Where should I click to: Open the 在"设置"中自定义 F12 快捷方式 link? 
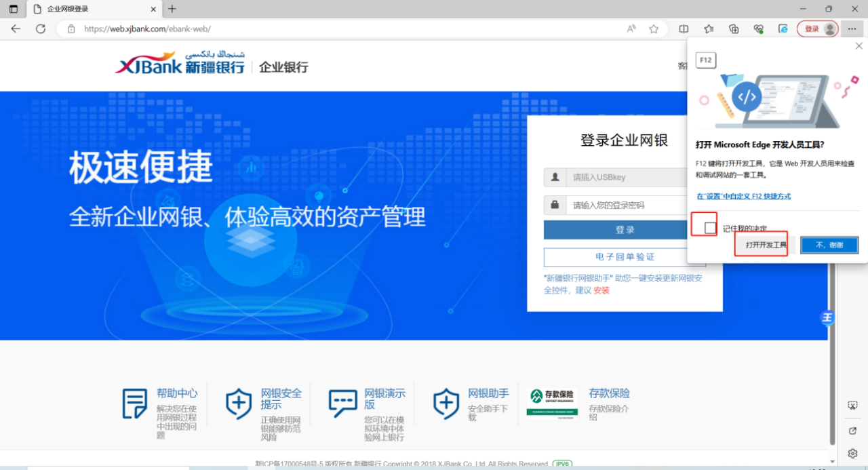pyautogui.click(x=743, y=196)
